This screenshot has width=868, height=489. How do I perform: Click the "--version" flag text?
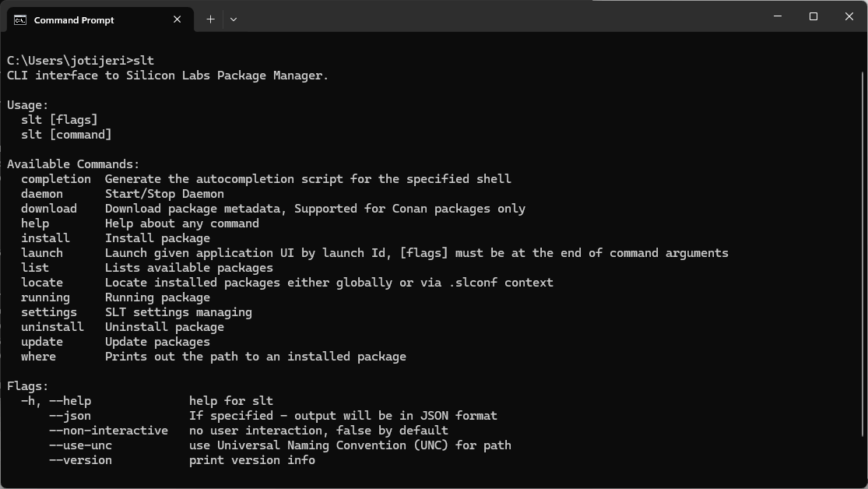point(80,460)
